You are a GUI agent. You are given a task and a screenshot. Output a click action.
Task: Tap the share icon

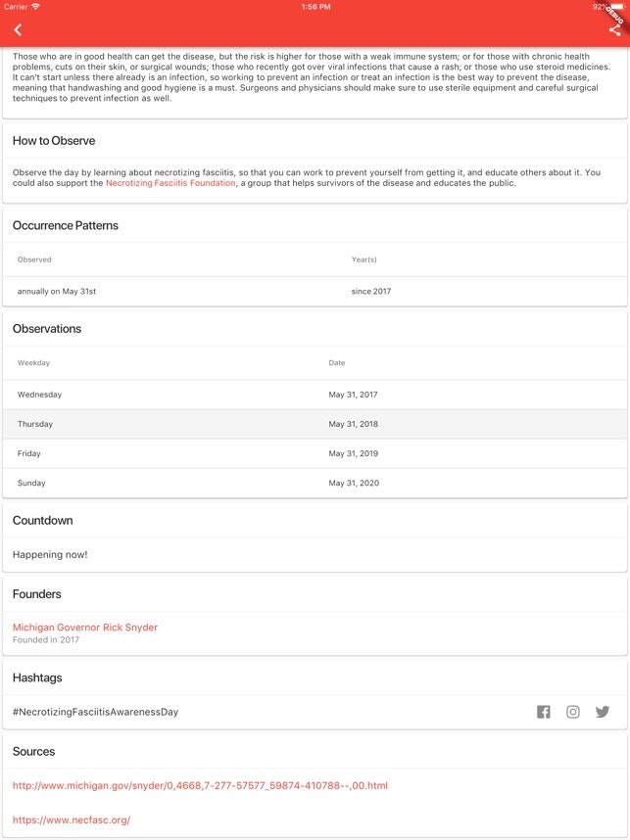(614, 29)
